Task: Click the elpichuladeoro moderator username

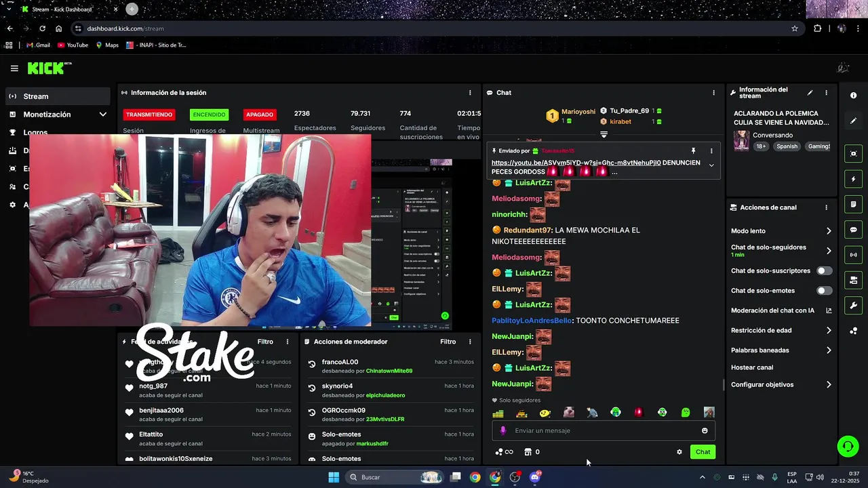Action: coord(385,395)
